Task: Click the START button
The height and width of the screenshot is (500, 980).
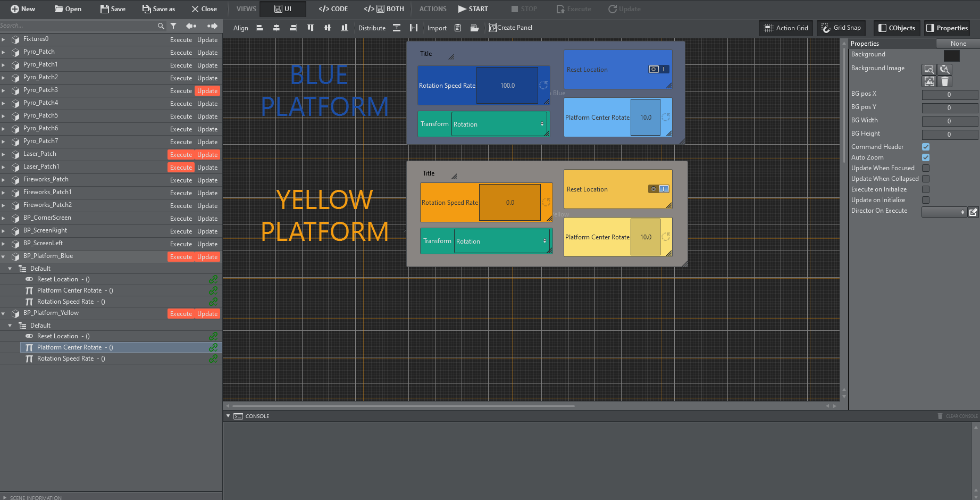Action: [473, 9]
